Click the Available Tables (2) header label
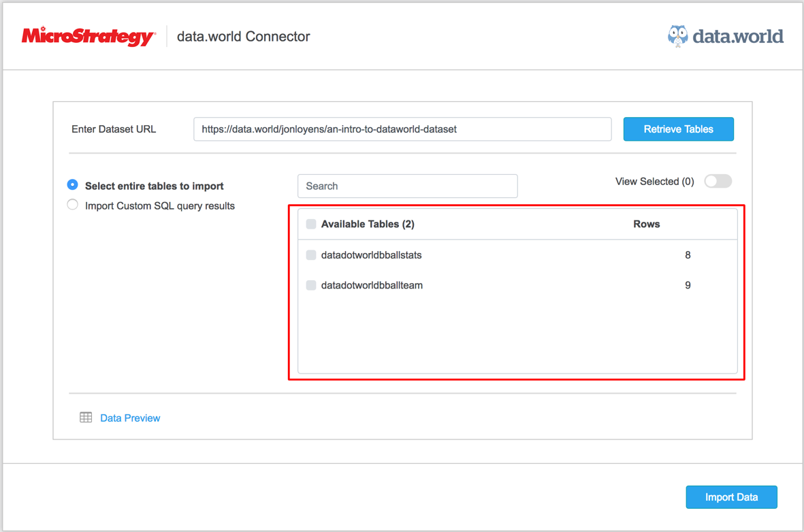 pyautogui.click(x=368, y=224)
